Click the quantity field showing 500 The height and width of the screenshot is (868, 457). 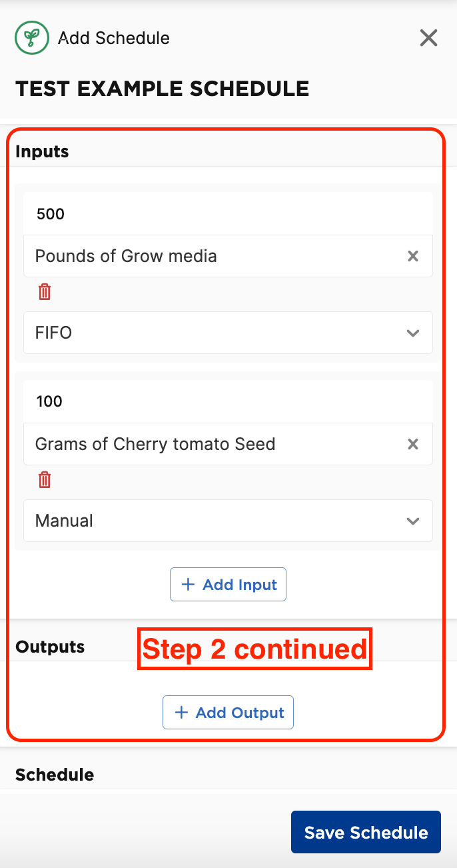pos(228,214)
